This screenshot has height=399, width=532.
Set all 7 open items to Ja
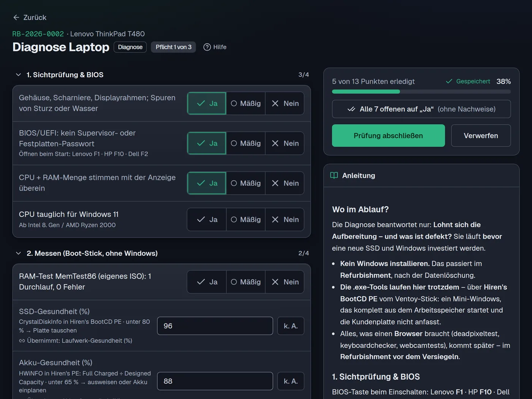(x=421, y=109)
